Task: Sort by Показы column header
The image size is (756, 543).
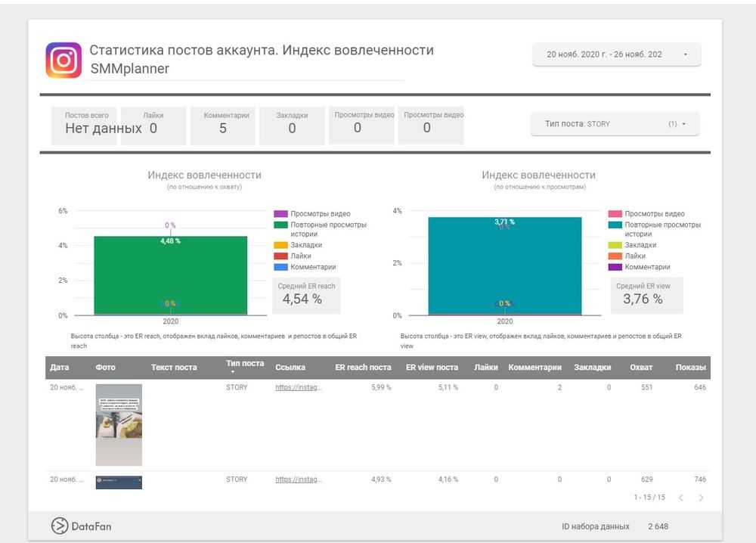Action: [690, 368]
